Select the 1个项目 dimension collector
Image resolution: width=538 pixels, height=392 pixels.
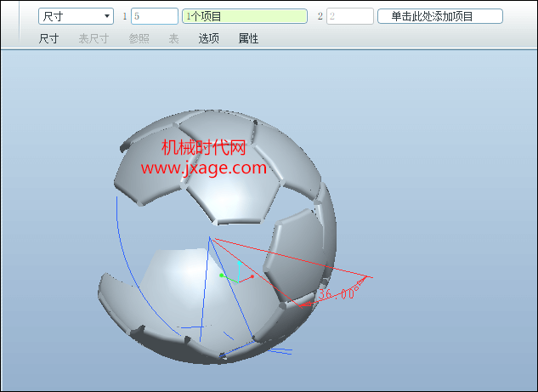point(244,16)
